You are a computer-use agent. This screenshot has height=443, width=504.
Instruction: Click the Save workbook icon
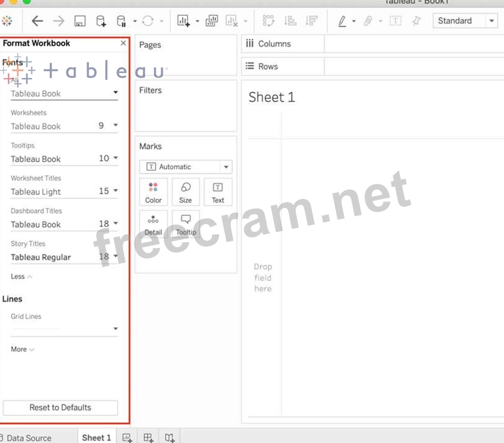(80, 21)
